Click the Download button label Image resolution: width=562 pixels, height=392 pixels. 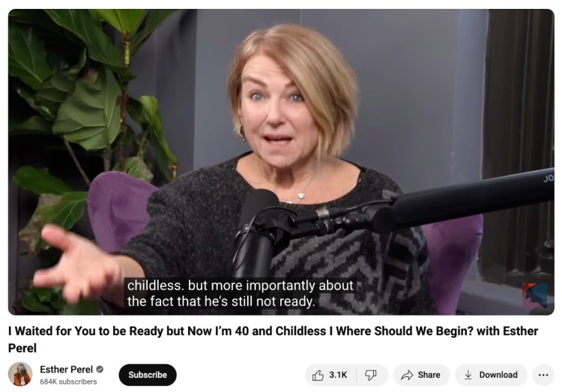(498, 375)
